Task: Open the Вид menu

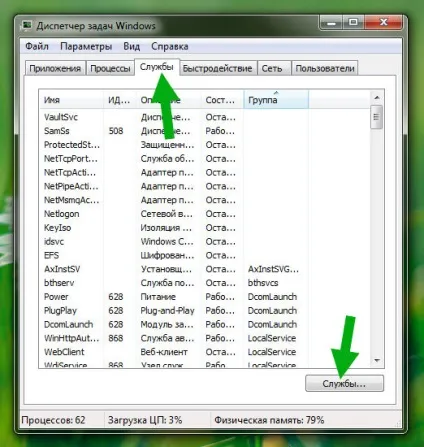Action: tap(132, 46)
